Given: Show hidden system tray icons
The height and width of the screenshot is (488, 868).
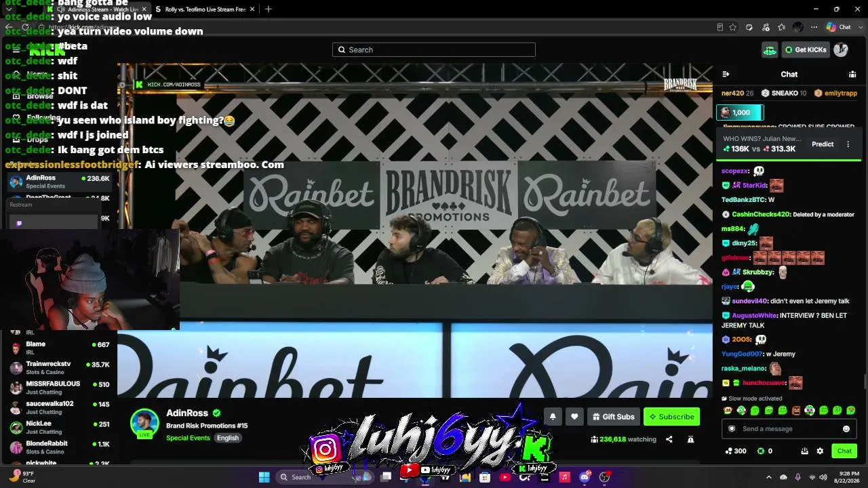Looking at the screenshot, I should tap(768, 477).
